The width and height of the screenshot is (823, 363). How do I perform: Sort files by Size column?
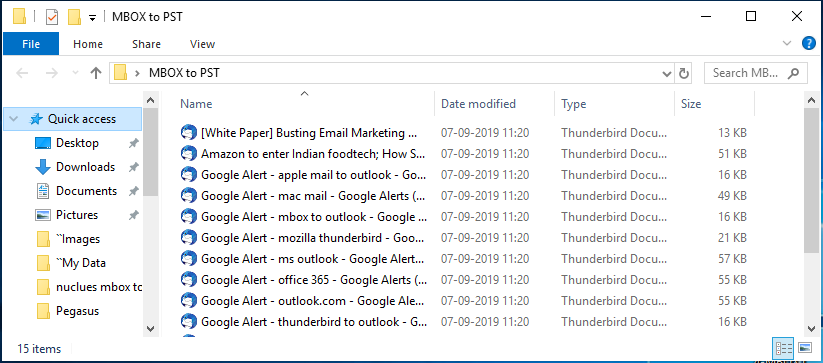coord(691,104)
